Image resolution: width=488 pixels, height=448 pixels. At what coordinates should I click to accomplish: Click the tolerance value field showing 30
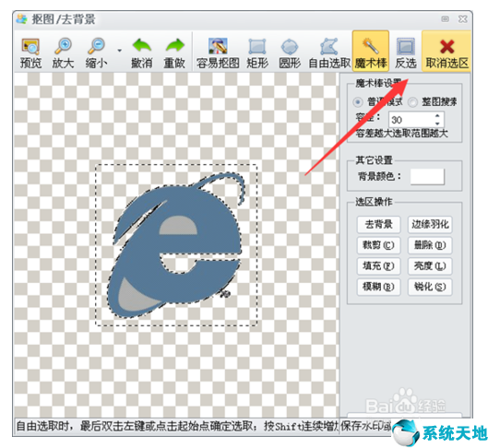(411, 120)
